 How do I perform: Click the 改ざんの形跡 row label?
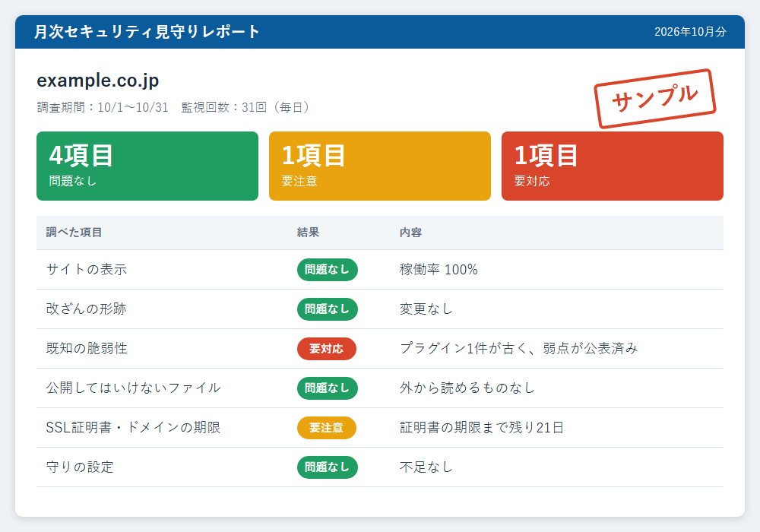point(87,309)
